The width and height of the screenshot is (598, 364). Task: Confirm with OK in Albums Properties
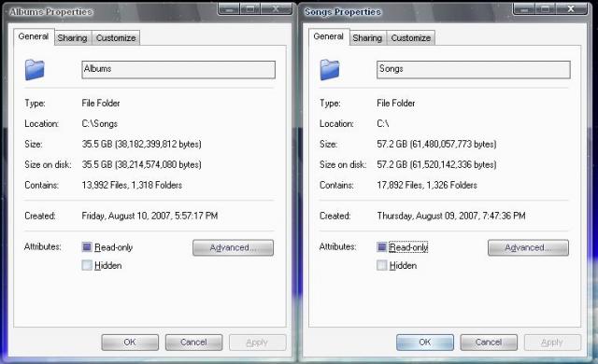point(130,343)
